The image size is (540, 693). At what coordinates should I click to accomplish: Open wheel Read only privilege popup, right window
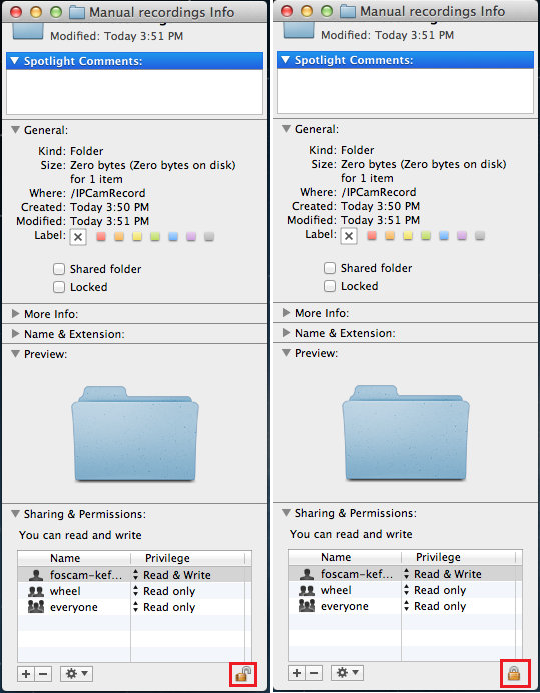[x=435, y=590]
